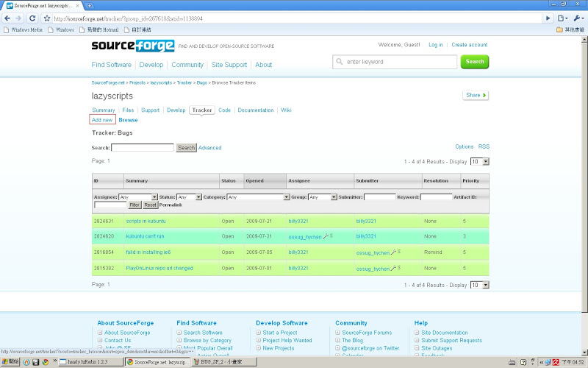This screenshot has height=368, width=588.
Task: Switch to handy hiRadio taskbar window
Action: point(91,362)
